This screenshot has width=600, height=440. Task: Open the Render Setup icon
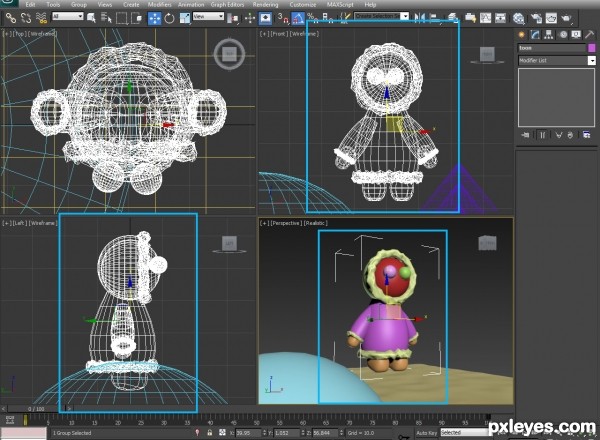[536, 18]
